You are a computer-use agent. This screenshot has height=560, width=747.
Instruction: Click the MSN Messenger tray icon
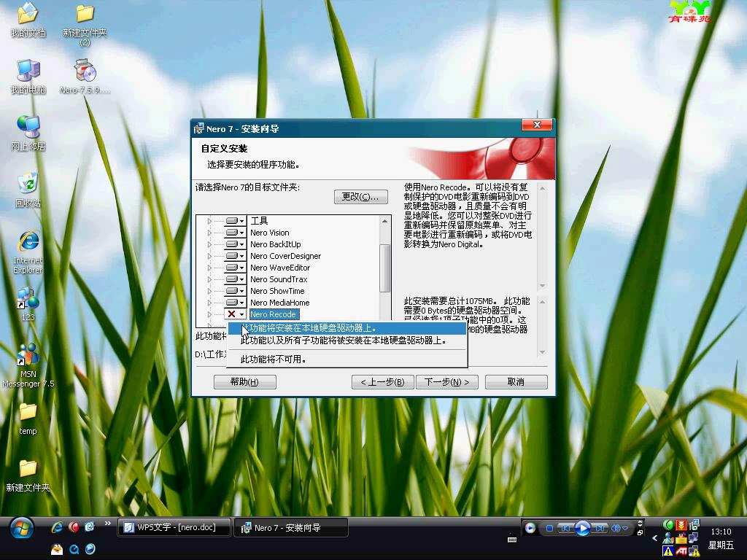(668, 539)
